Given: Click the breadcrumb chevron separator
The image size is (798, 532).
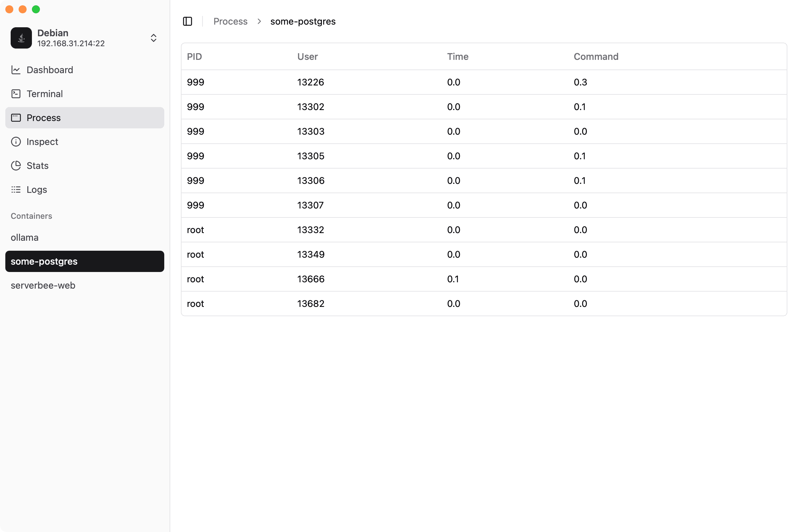Looking at the screenshot, I should coord(259,21).
